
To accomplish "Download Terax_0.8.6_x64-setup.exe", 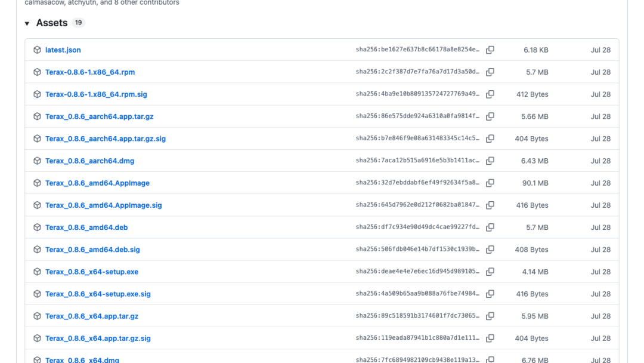I will 92,272.
